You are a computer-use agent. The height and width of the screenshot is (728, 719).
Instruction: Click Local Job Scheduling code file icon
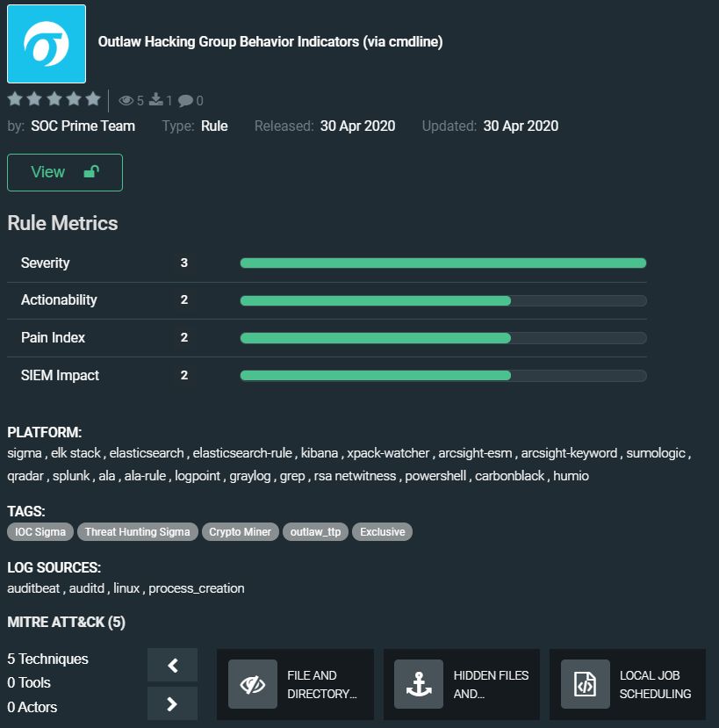[x=586, y=684]
